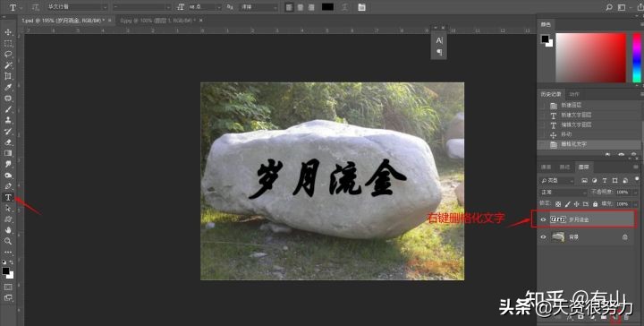Open the 正常 blend mode dropdown
644x326 pixels.
[x=563, y=192]
